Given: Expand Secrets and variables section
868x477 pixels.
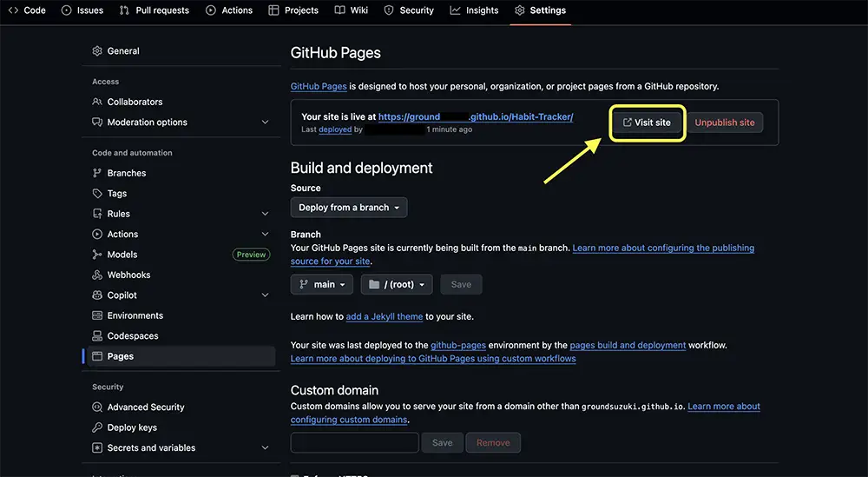Looking at the screenshot, I should pos(265,448).
